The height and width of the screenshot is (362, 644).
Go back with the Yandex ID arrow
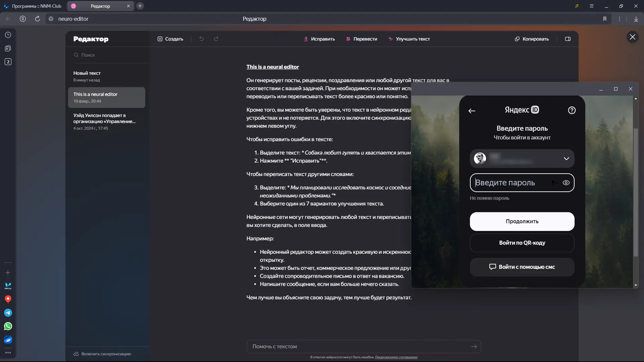(x=472, y=111)
